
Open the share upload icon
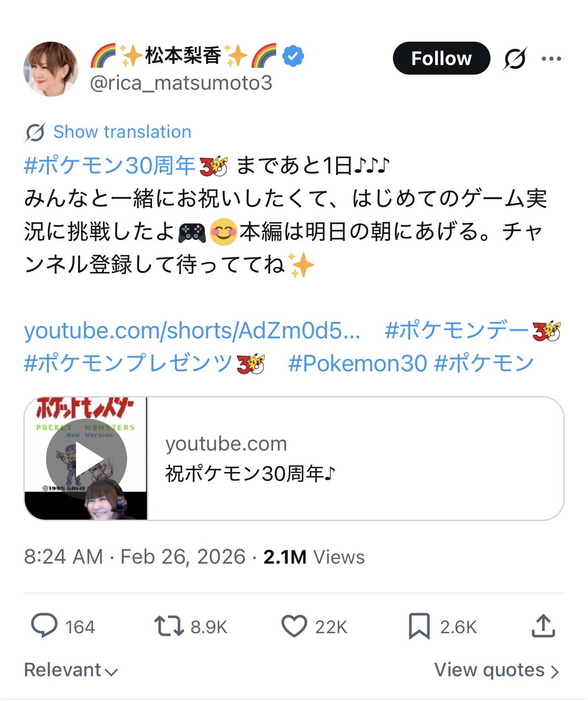click(x=543, y=626)
